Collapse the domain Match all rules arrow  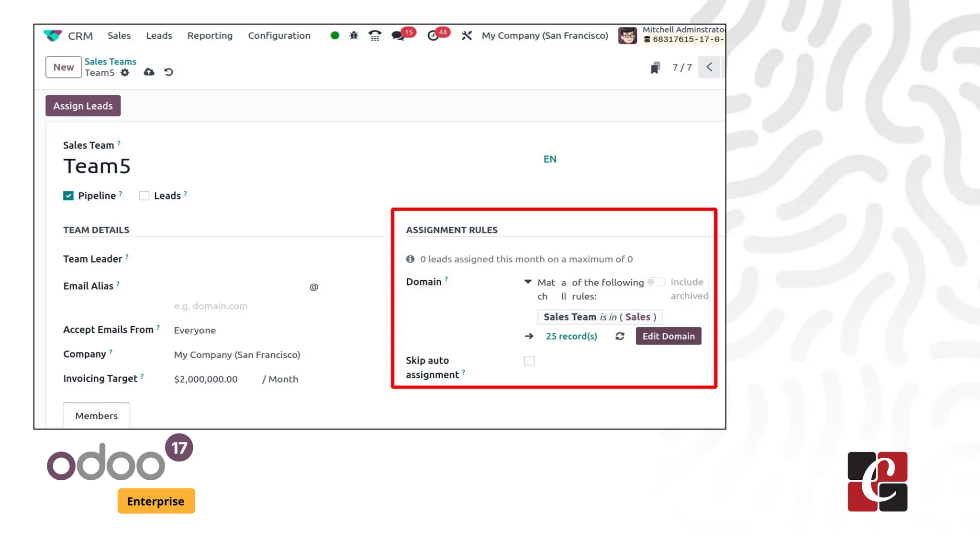click(x=528, y=282)
